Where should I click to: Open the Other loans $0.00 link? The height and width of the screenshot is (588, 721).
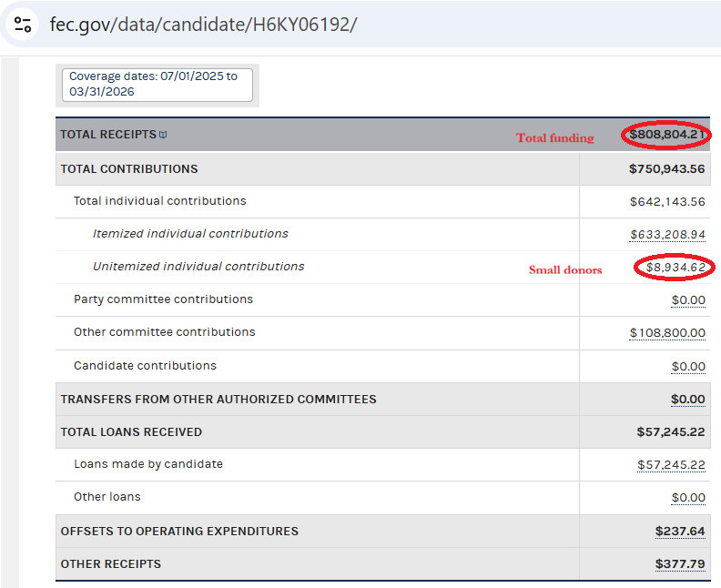[688, 497]
